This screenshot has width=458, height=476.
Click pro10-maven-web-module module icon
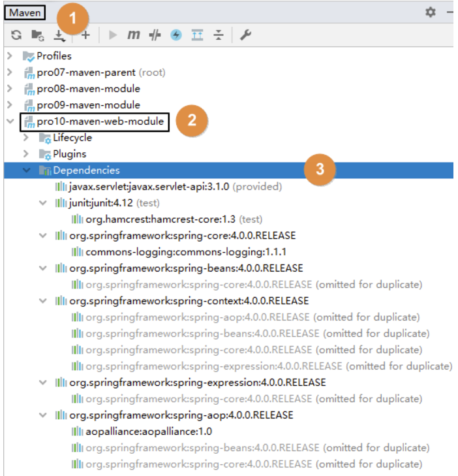point(29,122)
